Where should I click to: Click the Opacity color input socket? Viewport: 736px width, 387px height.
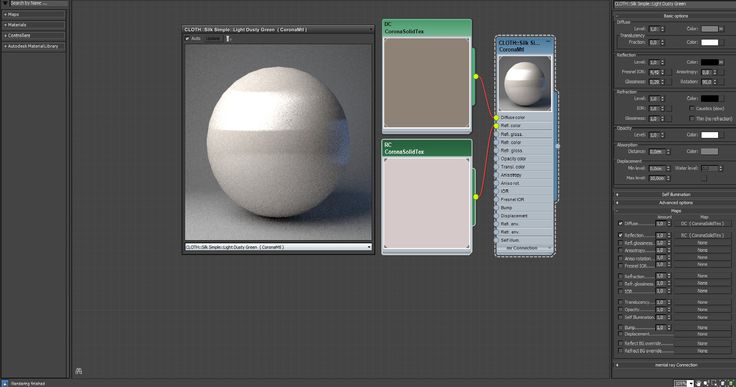(x=497, y=159)
